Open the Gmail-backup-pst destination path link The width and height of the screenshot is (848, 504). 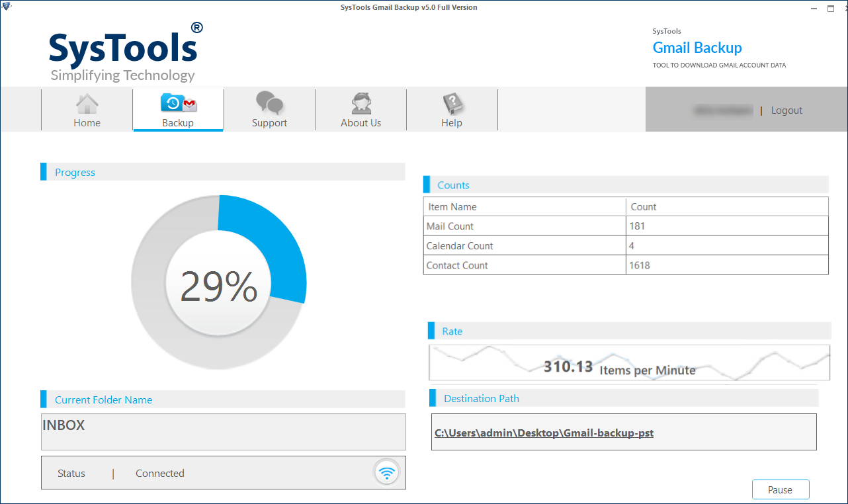[544, 433]
